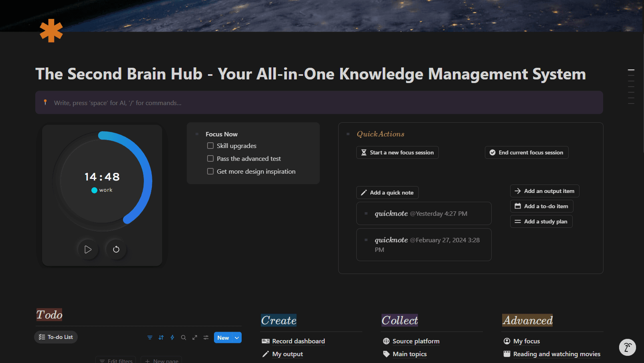Click the Focus Now heading text
The image size is (644, 363).
pos(222,134)
